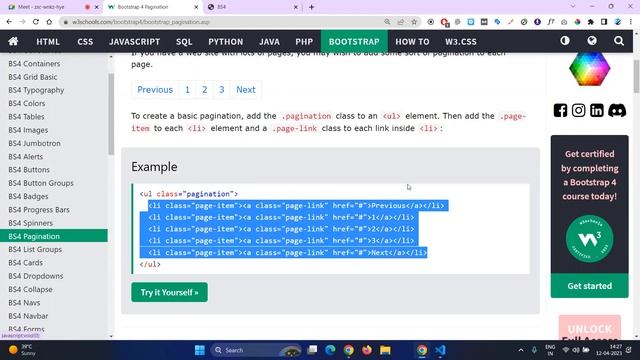
Task: Open BS4 Typography in sidebar
Action: point(36,90)
